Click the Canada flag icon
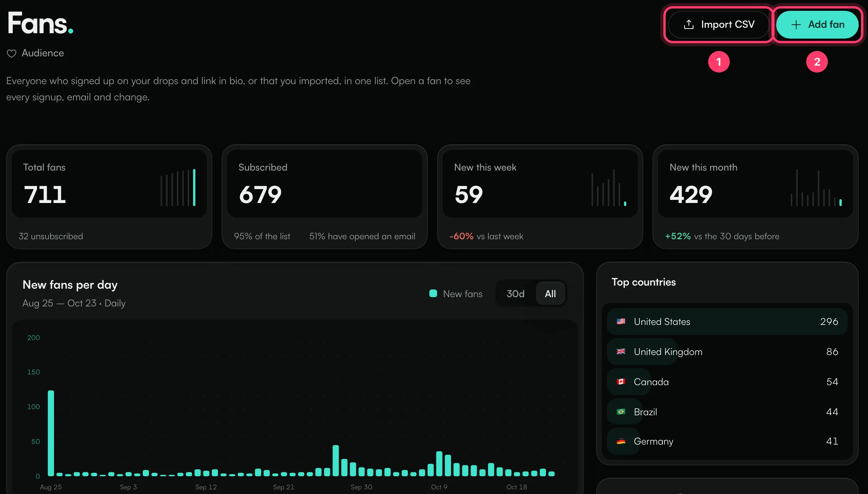This screenshot has height=494, width=868. point(621,382)
